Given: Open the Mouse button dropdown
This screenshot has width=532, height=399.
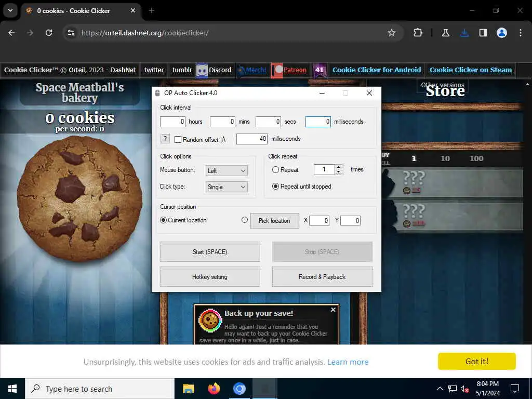Looking at the screenshot, I should click(227, 170).
